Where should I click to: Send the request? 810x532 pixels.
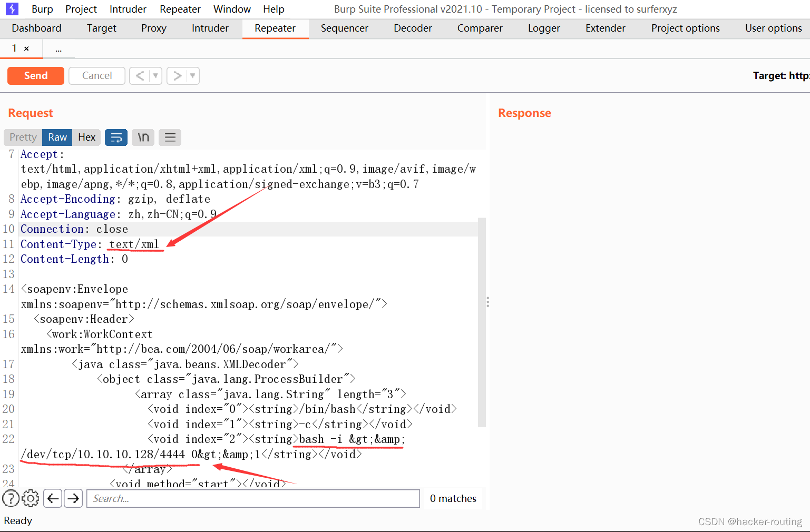36,76
